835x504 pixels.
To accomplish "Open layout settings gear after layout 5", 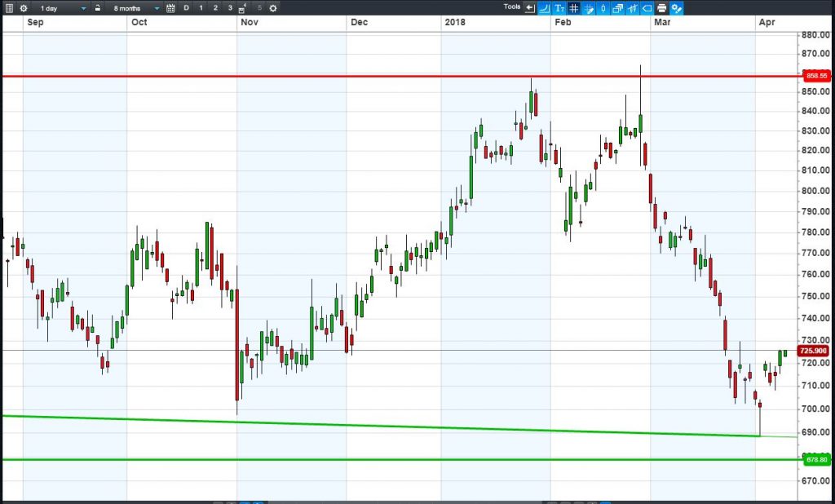I will (x=272, y=8).
